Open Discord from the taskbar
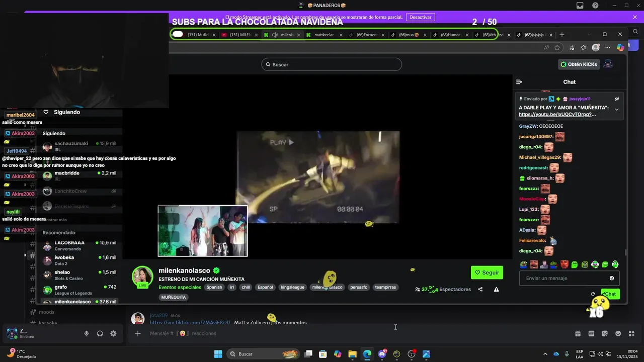Viewport: 644px width, 362px height. (382, 354)
